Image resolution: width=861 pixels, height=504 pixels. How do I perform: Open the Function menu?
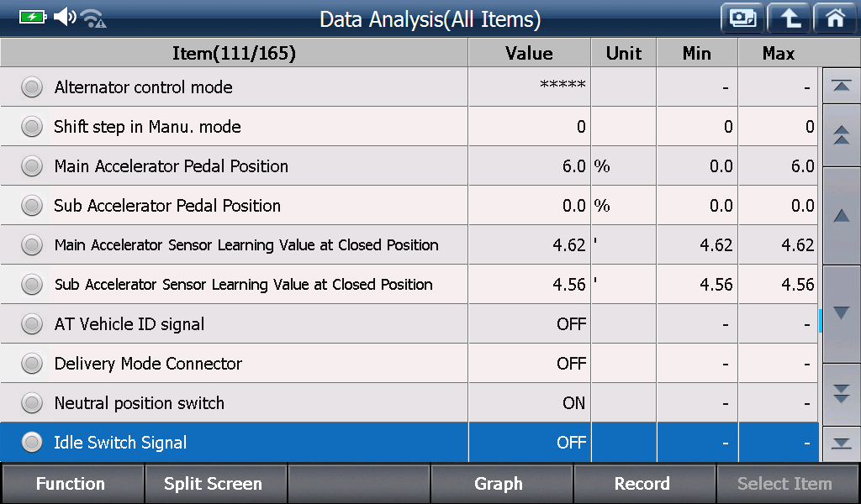pos(72,484)
